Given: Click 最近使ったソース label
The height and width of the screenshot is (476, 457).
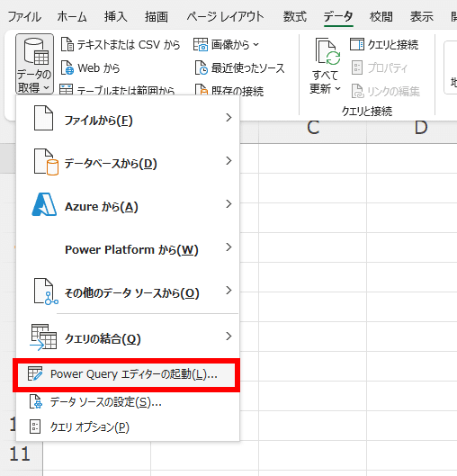Looking at the screenshot, I should 248,68.
